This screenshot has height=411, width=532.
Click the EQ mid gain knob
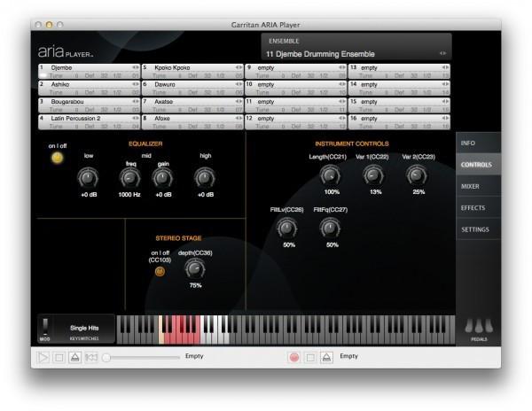tap(162, 178)
